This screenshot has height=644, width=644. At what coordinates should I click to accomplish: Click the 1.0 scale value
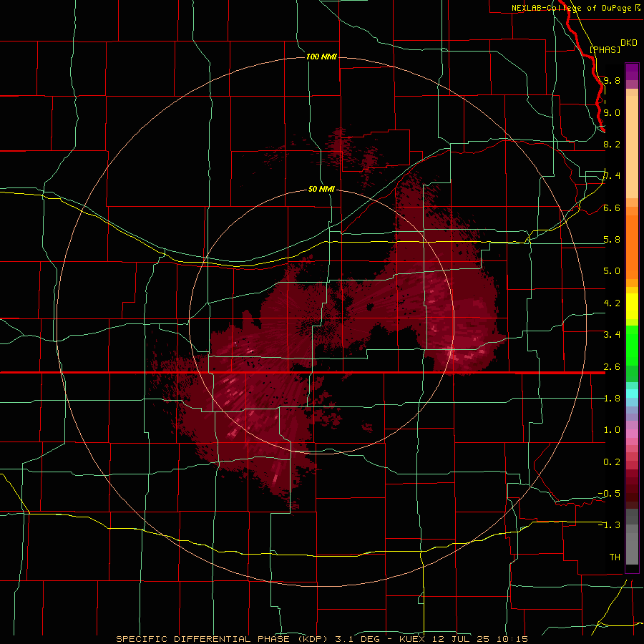612,430
